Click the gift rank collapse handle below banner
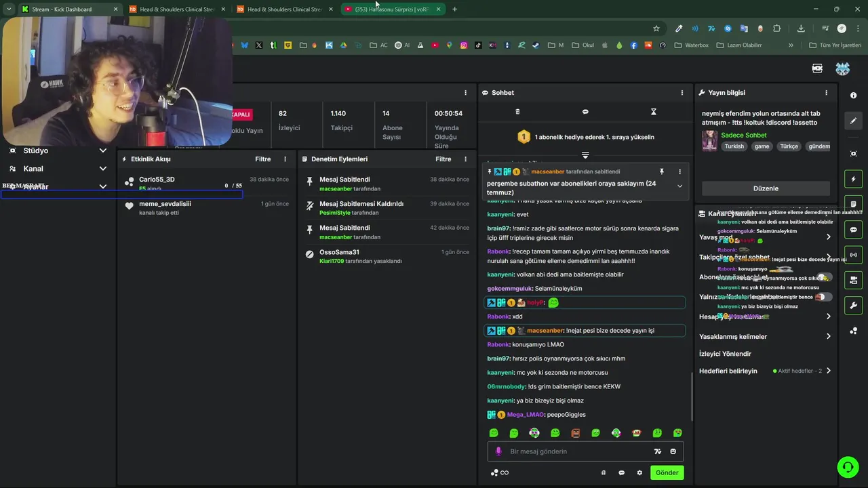Viewport: 868px width, 488px height. (x=585, y=155)
